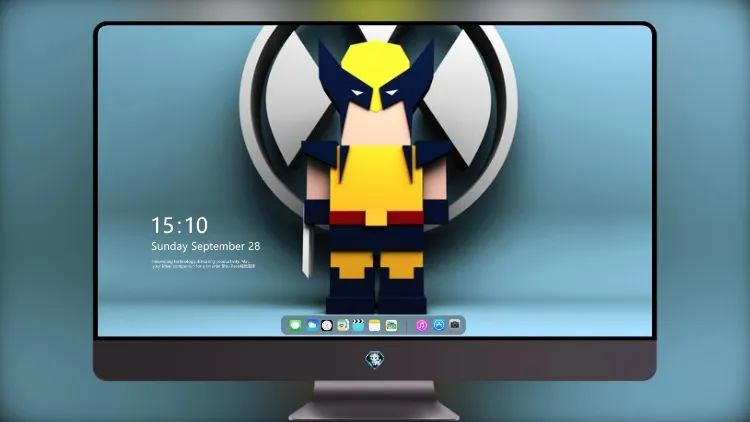The image size is (750, 422).
Task: Click the Sunday September 28 date text
Action: tap(206, 246)
